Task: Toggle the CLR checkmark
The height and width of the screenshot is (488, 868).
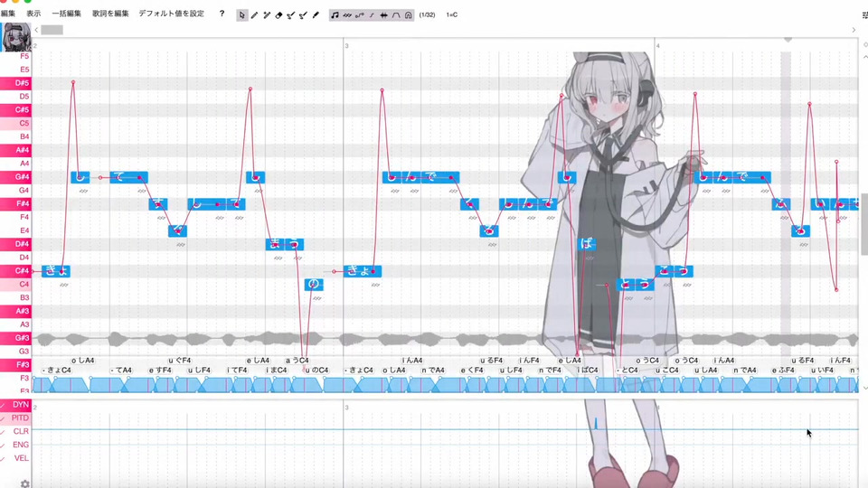Action: coord(4,432)
